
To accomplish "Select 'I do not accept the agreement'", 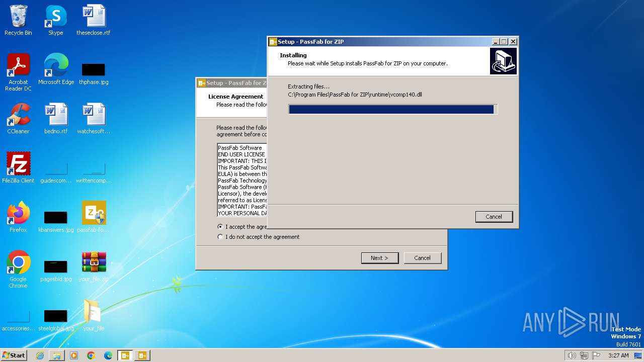I will coord(220,237).
